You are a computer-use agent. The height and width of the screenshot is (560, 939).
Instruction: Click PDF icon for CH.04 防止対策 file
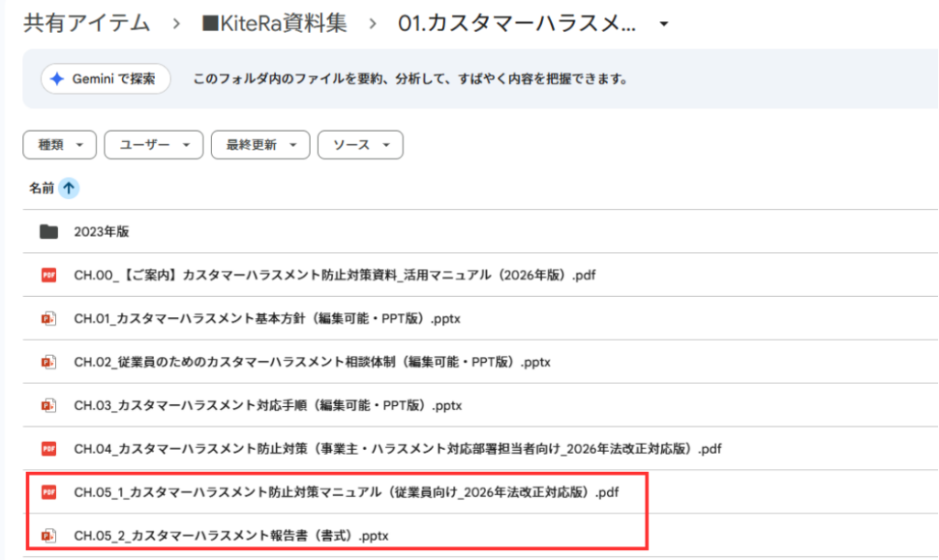pos(49,449)
